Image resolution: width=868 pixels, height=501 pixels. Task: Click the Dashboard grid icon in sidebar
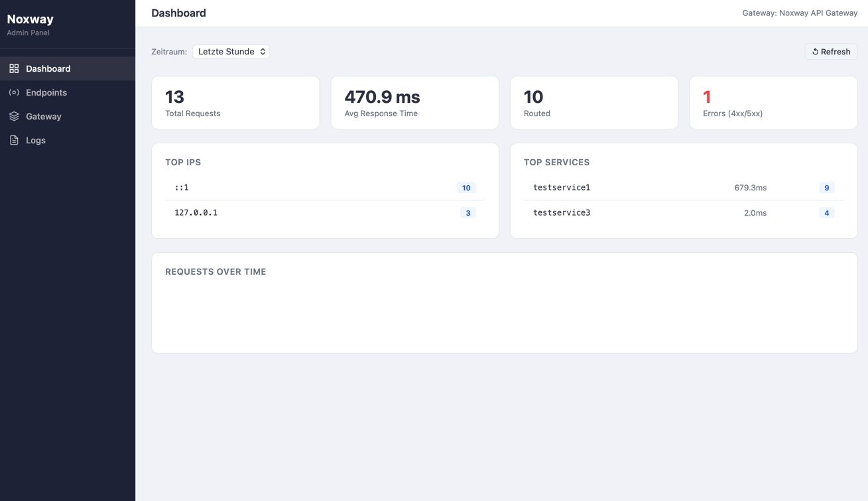click(x=14, y=68)
